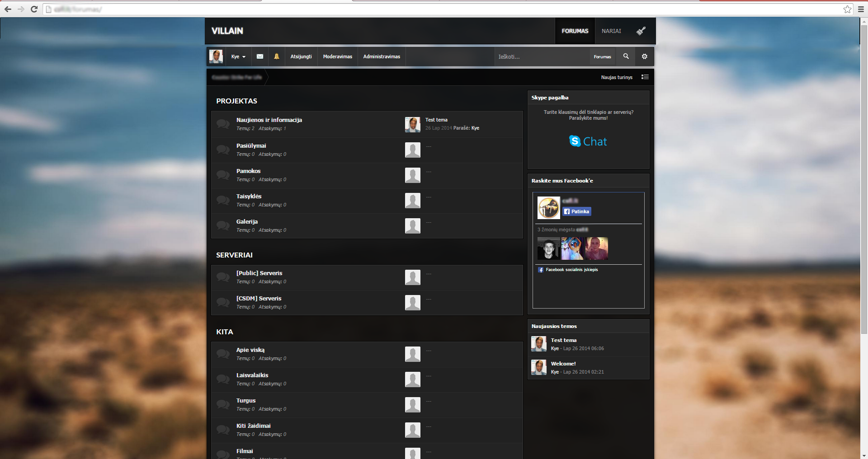868x459 pixels.
Task: Bookmark this page with the star icon
Action: [847, 9]
